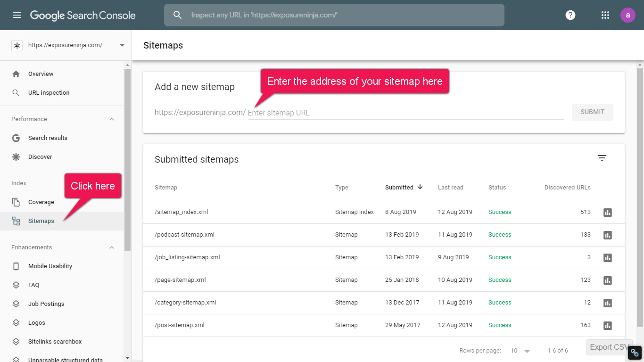Click the link icon in bottom corner
The width and height of the screenshot is (644, 362).
point(635,353)
